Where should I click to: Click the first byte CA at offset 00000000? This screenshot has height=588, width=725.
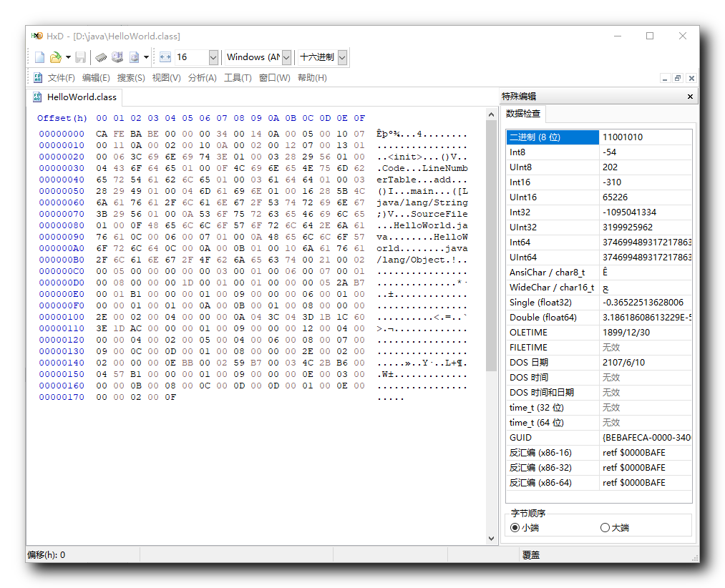point(102,134)
